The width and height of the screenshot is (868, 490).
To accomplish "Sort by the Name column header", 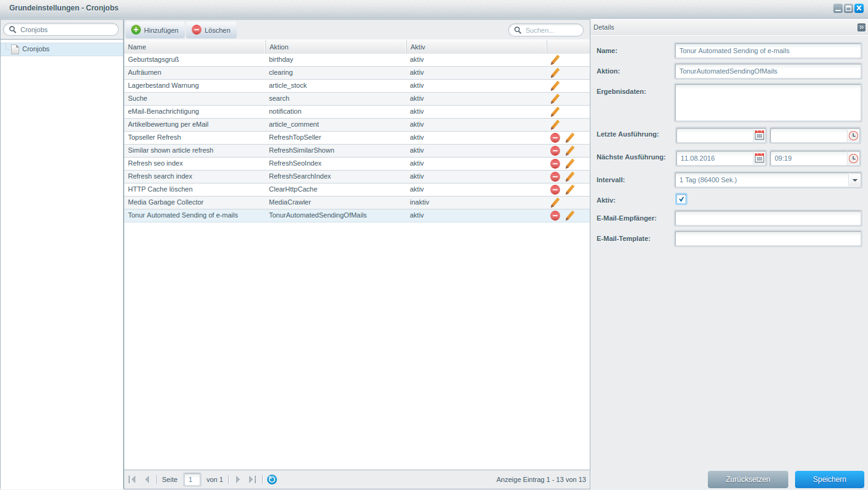I will [x=195, y=47].
